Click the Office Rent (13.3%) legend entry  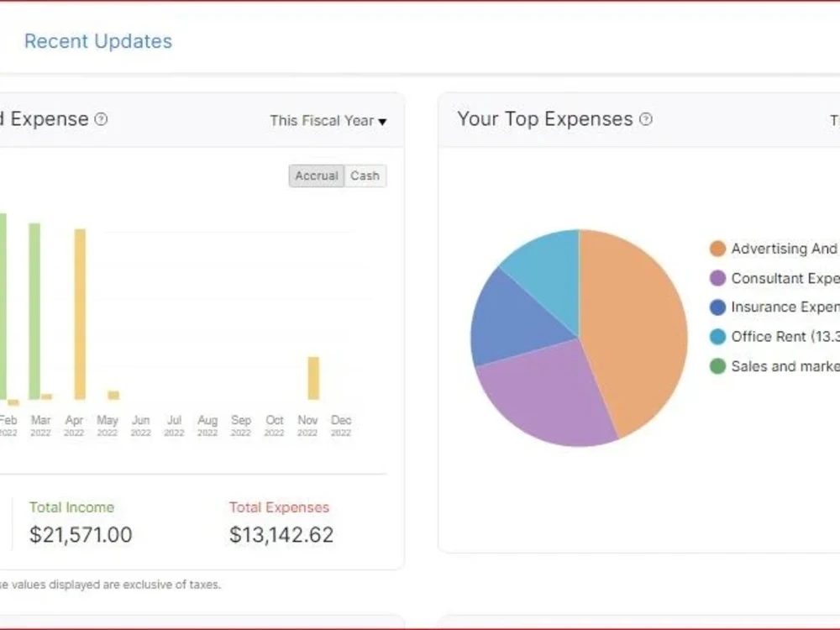pyautogui.click(x=781, y=337)
